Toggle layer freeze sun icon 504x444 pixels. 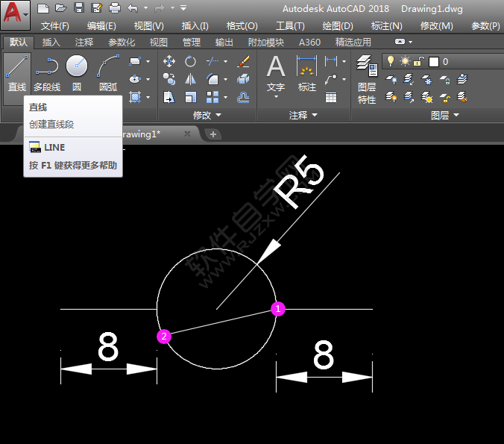(405, 61)
